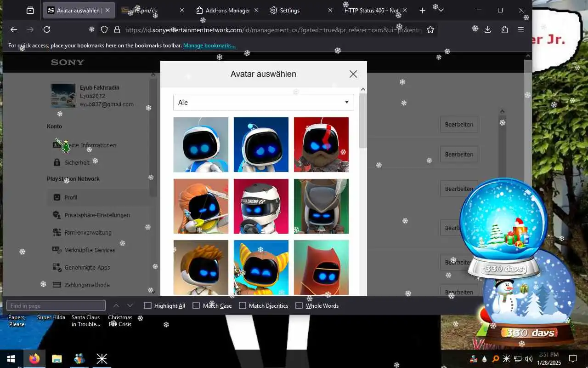Click the Verknüpfte Services sidebar icon
This screenshot has height=368, width=588.
coord(57,250)
